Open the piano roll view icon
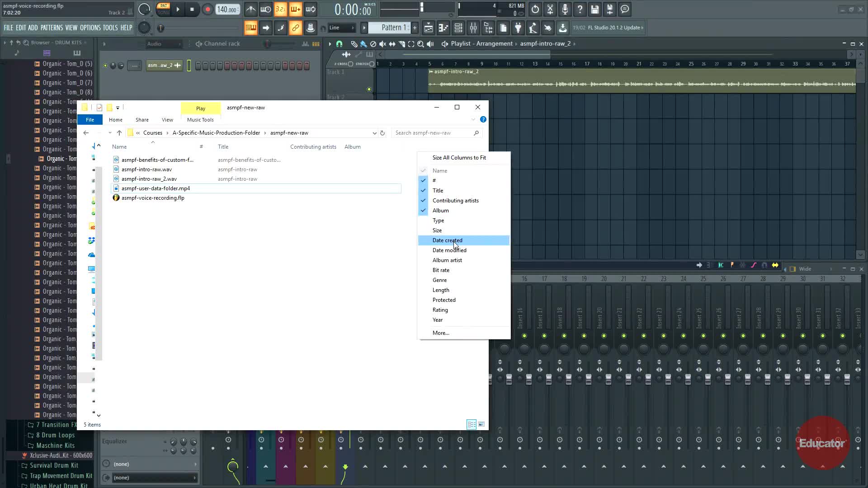868x488 pixels. click(443, 28)
